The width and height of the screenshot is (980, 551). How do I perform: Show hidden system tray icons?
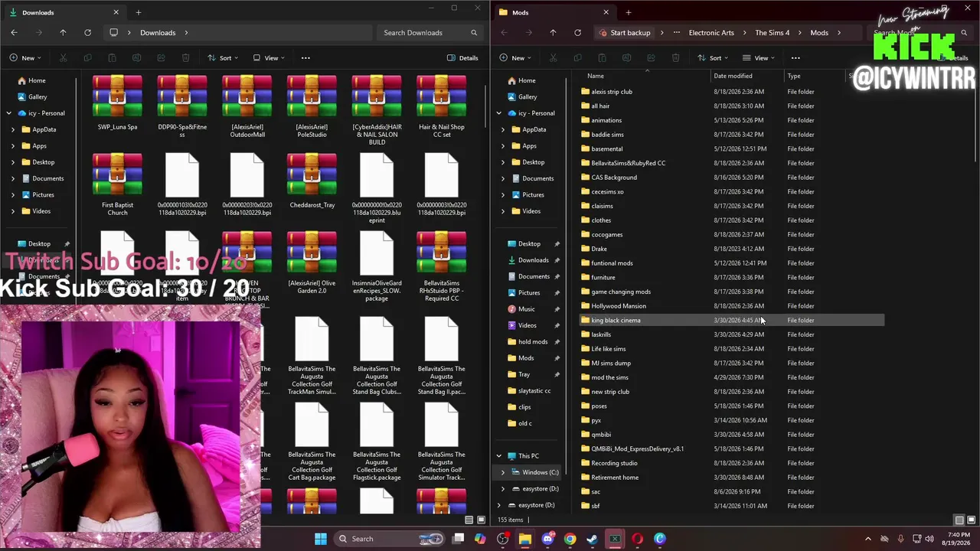(867, 539)
